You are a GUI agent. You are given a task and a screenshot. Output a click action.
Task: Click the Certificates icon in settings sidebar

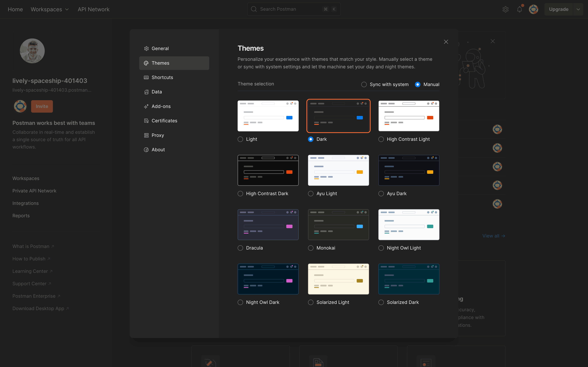[x=146, y=121]
